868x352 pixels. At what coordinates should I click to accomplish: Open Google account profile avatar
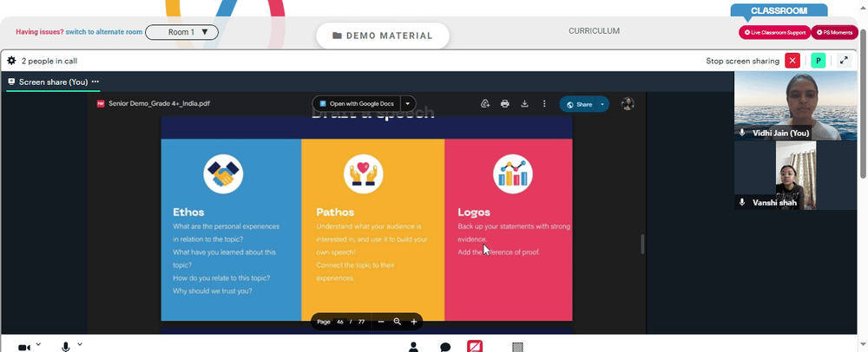tap(628, 104)
